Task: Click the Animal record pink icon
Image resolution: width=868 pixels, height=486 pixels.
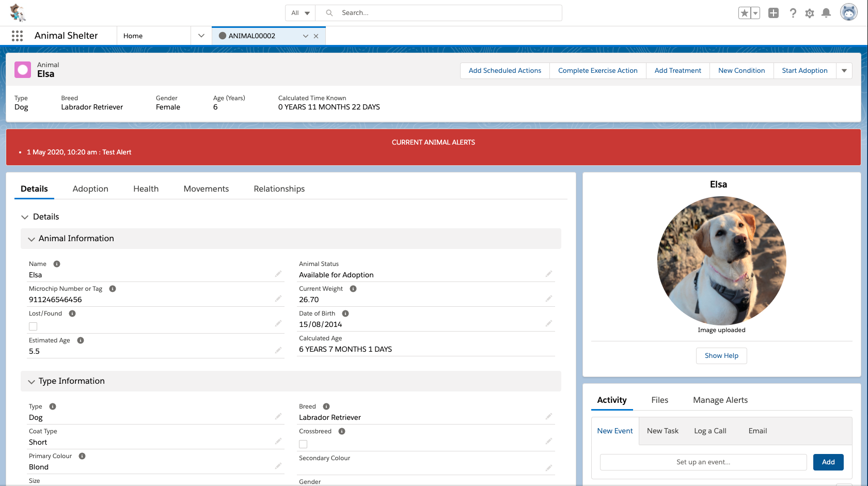Action: (x=23, y=70)
